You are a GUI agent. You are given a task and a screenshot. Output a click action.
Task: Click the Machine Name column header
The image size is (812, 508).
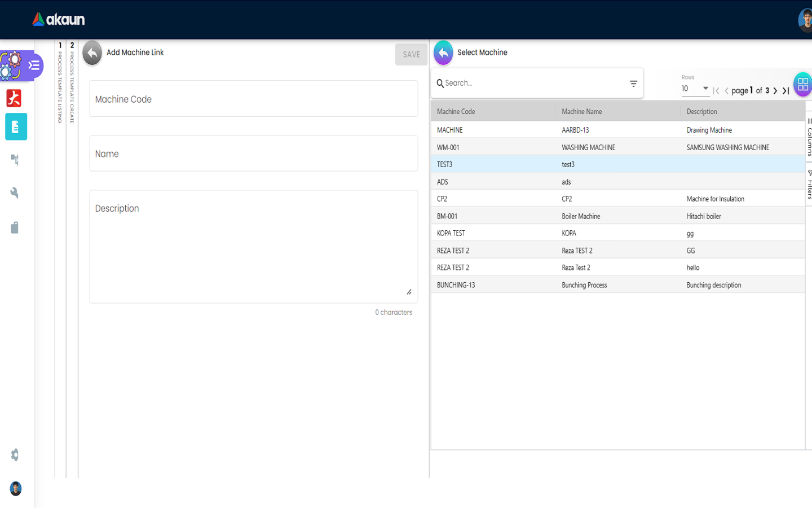pos(581,112)
